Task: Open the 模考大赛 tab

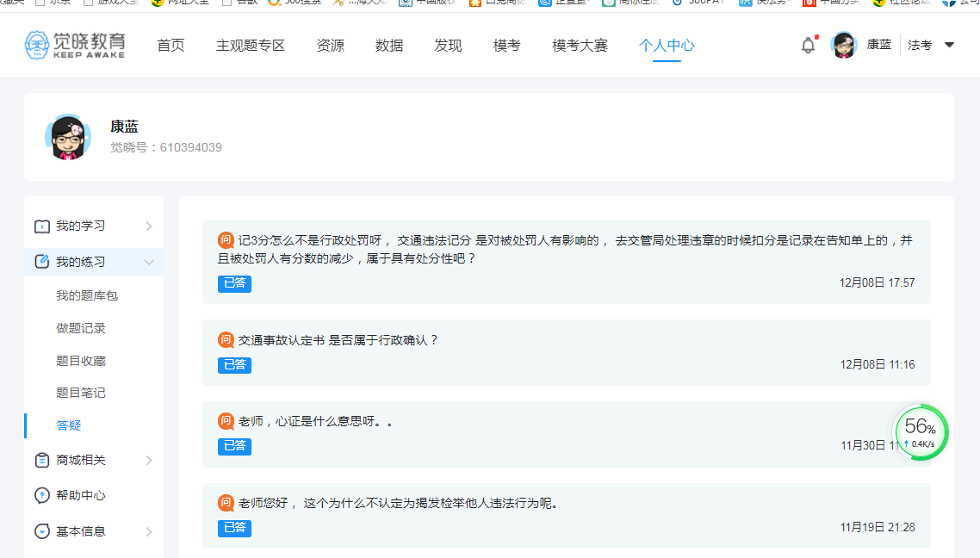Action: (x=580, y=46)
